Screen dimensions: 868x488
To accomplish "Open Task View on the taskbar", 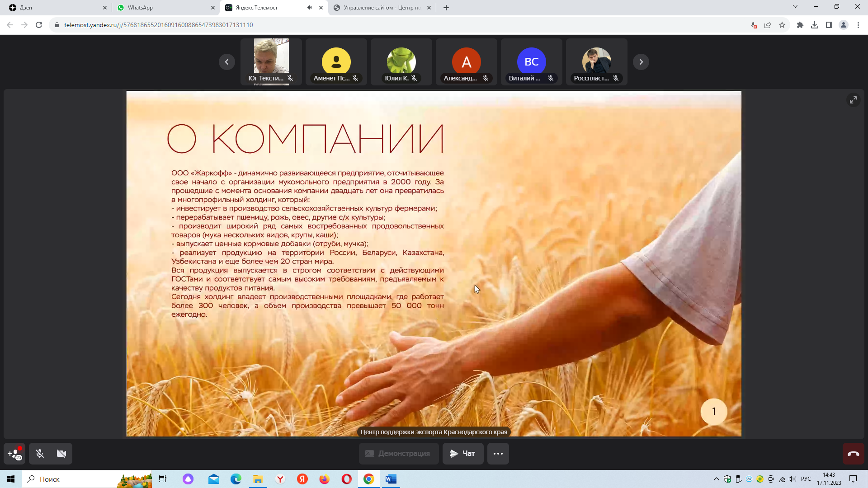I will tap(163, 479).
